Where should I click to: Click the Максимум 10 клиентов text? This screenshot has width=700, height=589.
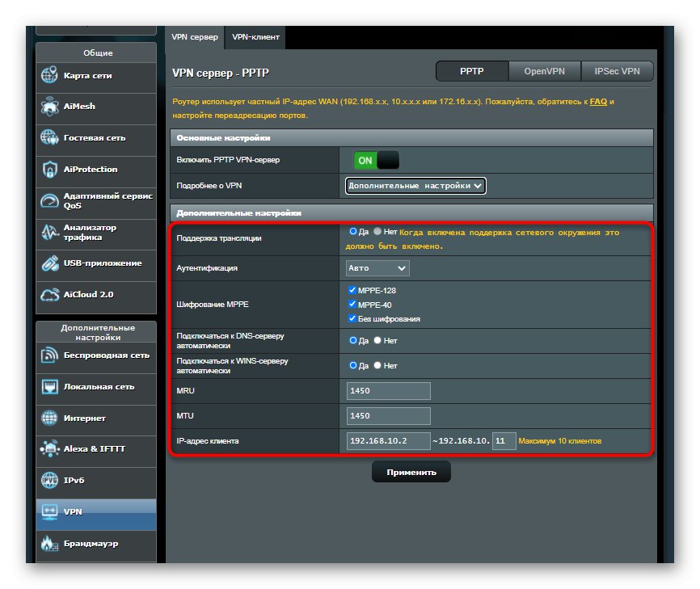pos(560,441)
